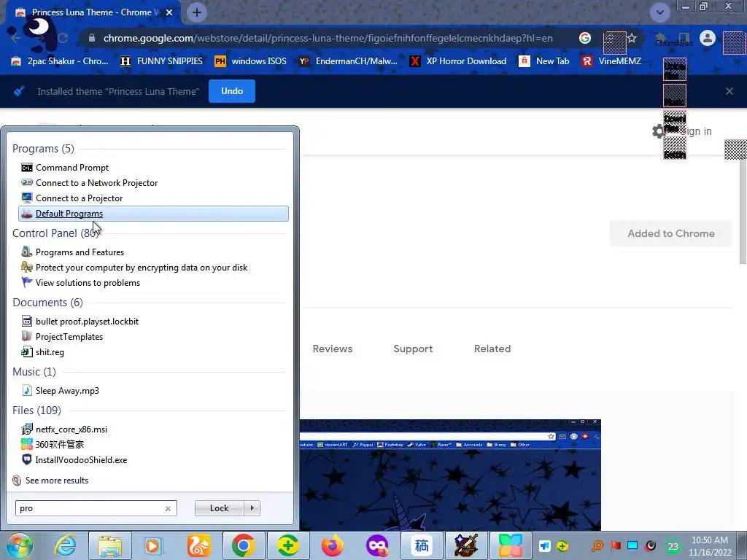Open Chrome Web Store settings gear
This screenshot has width=747, height=560.
659,131
